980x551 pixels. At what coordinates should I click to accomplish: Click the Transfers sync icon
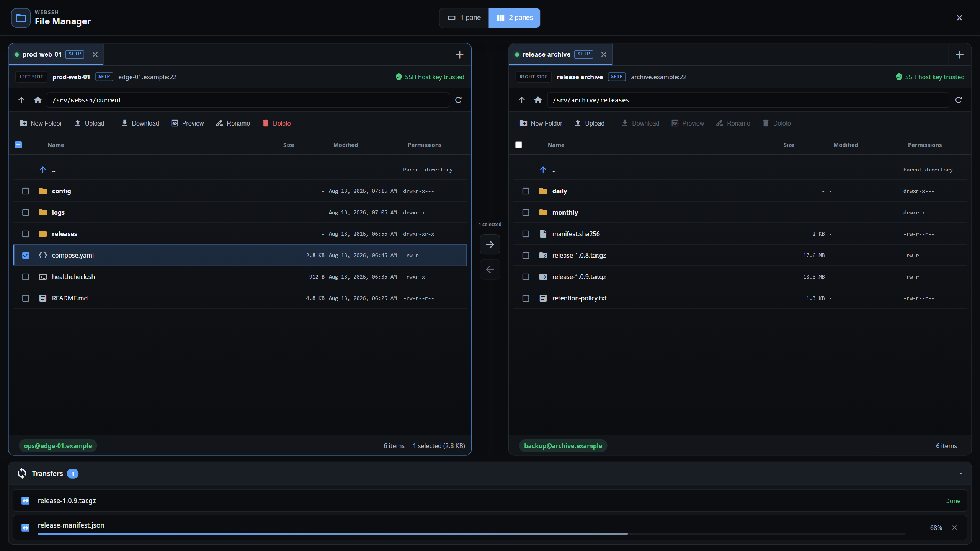[x=22, y=473]
